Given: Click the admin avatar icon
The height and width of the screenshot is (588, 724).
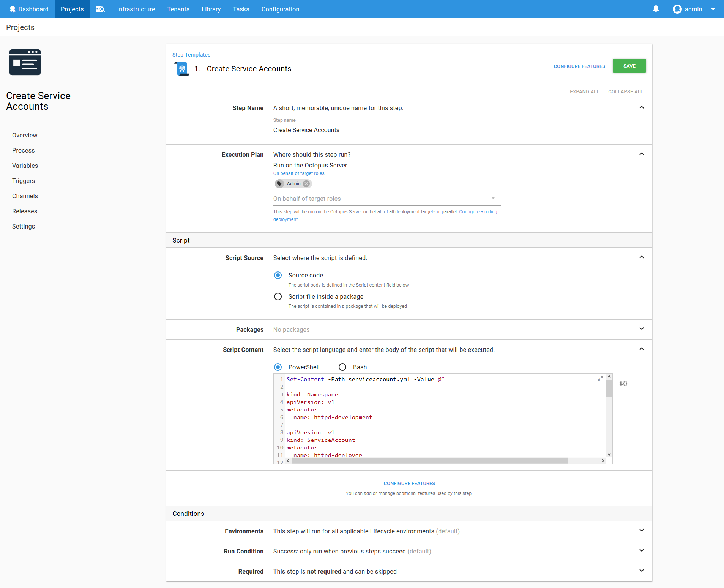Looking at the screenshot, I should pos(677,9).
